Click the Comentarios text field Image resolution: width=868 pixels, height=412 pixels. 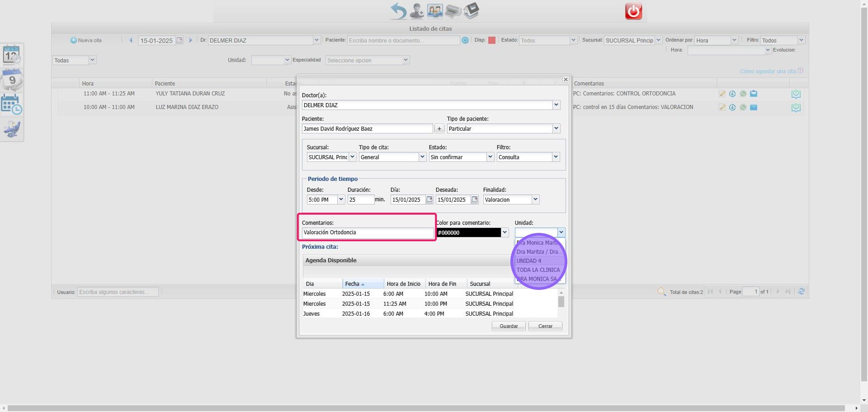coord(368,232)
